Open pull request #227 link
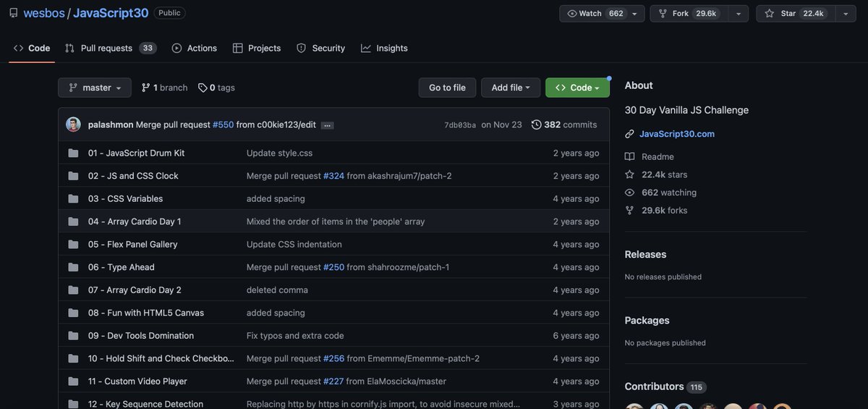Screen dimensions: 868x409 click(333, 381)
